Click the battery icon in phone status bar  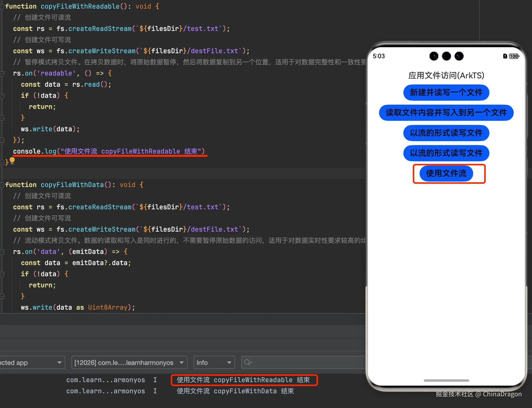pyautogui.click(x=514, y=56)
